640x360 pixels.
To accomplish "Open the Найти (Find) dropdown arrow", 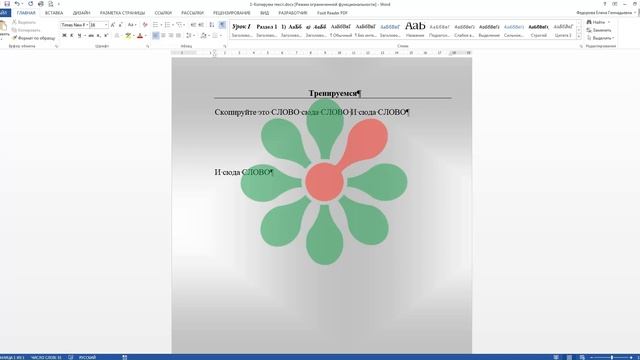I will (x=609, y=22).
